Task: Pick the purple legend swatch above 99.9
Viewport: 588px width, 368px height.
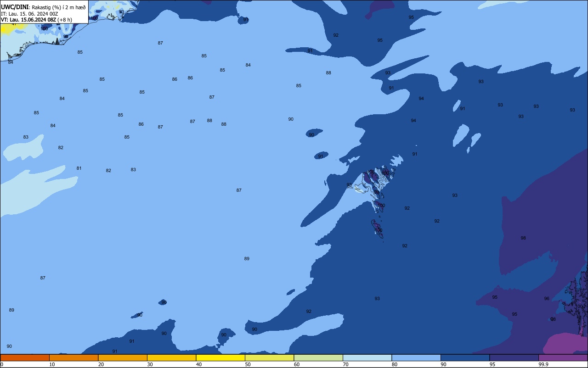Action: click(563, 357)
